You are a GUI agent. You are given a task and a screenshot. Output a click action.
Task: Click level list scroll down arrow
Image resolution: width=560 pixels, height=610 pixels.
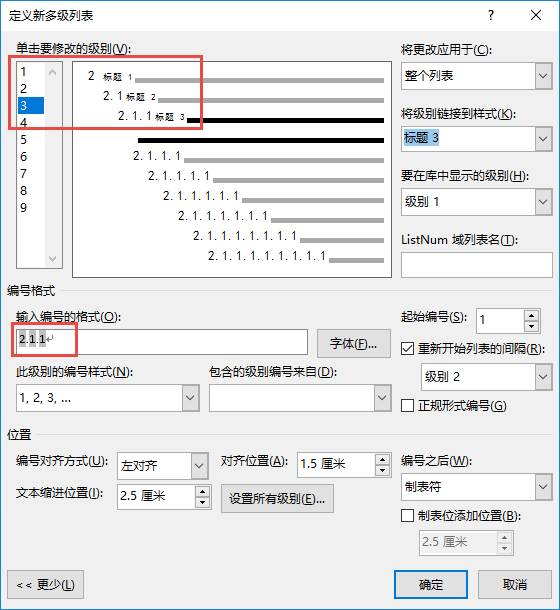point(53,258)
